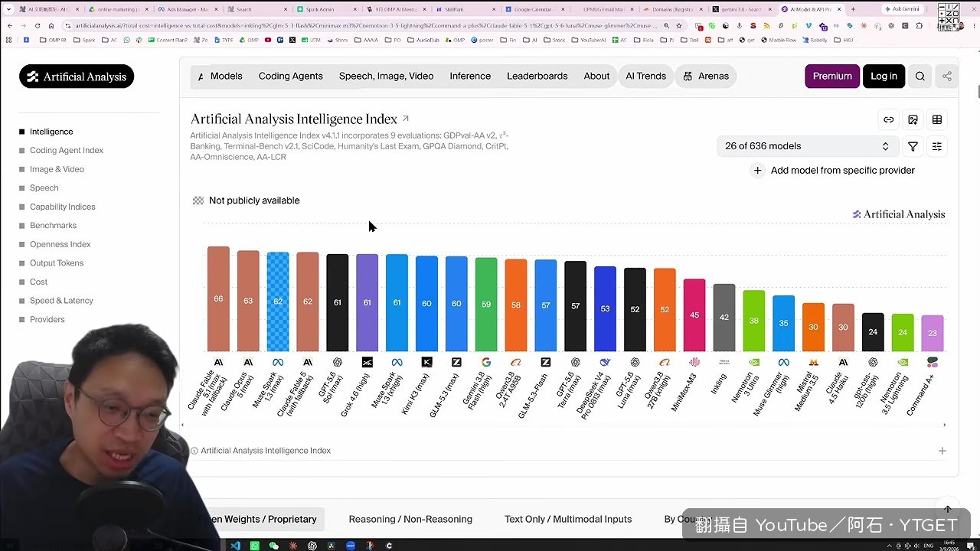Switch chart to table view icon
Screen dimensions: 980x551
point(937,119)
